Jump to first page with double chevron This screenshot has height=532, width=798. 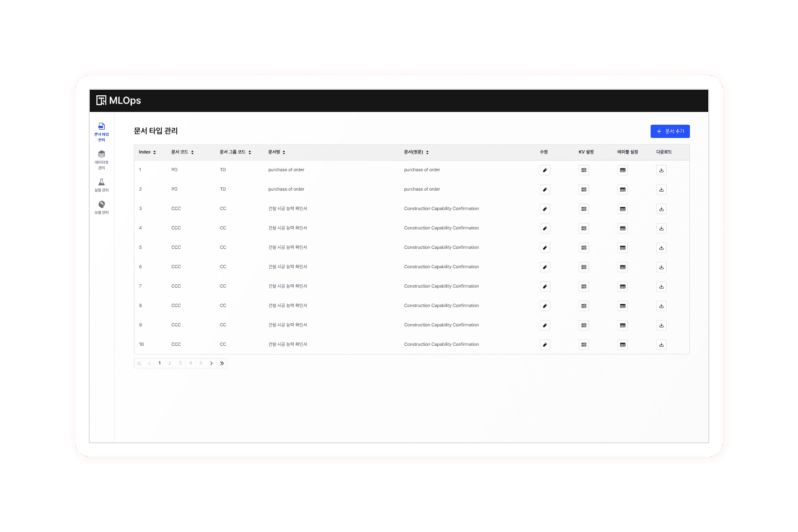coord(139,364)
